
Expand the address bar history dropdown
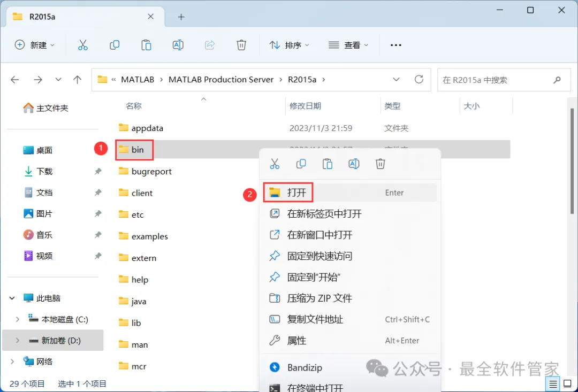[396, 80]
